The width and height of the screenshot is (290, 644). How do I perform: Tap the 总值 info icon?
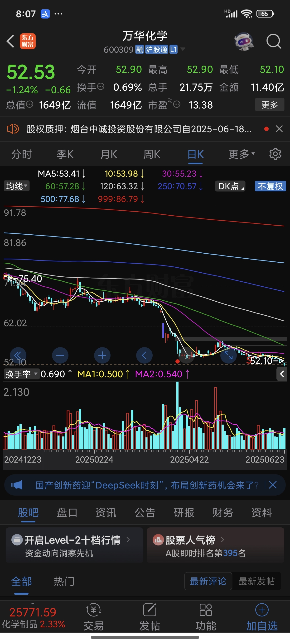pos(29,104)
